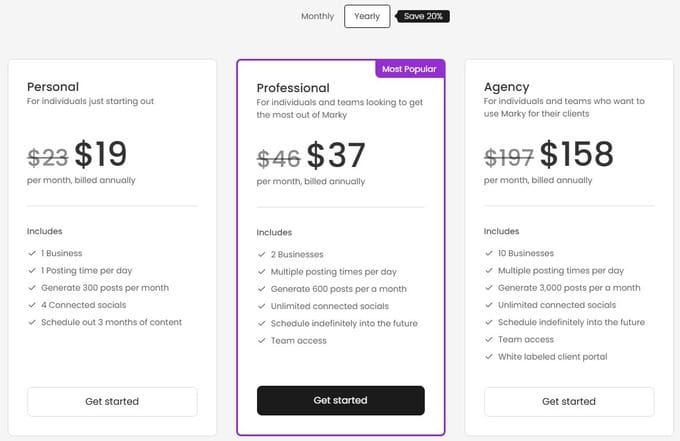Click checkmark beside Generate 300 posts per month
The image size is (680, 441).
pos(31,288)
